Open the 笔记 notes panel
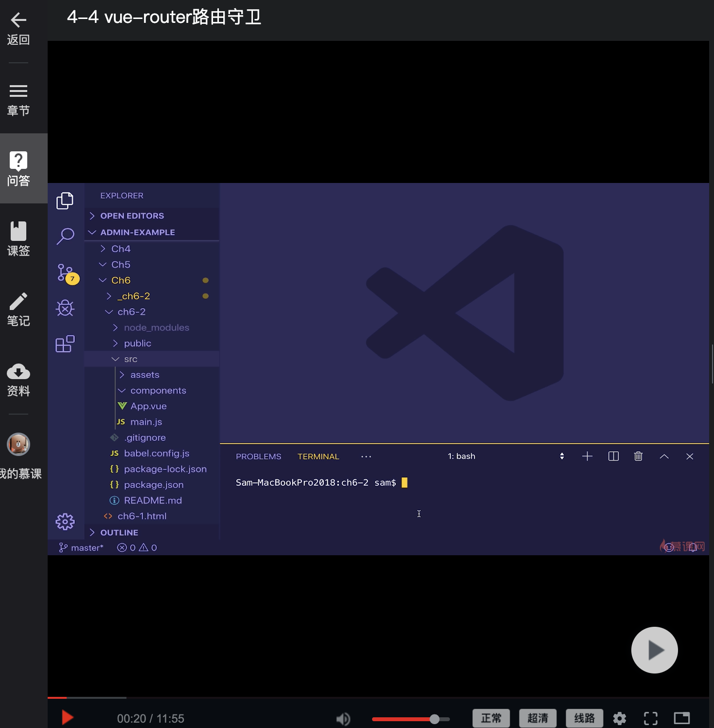The height and width of the screenshot is (728, 714). coord(18,309)
